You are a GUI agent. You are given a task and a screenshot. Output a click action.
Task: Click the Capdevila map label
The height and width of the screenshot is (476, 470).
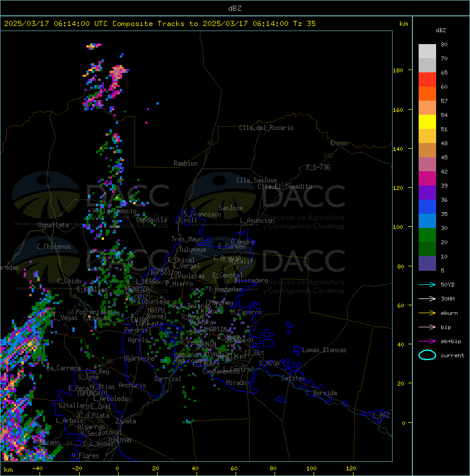pyautogui.click(x=151, y=220)
